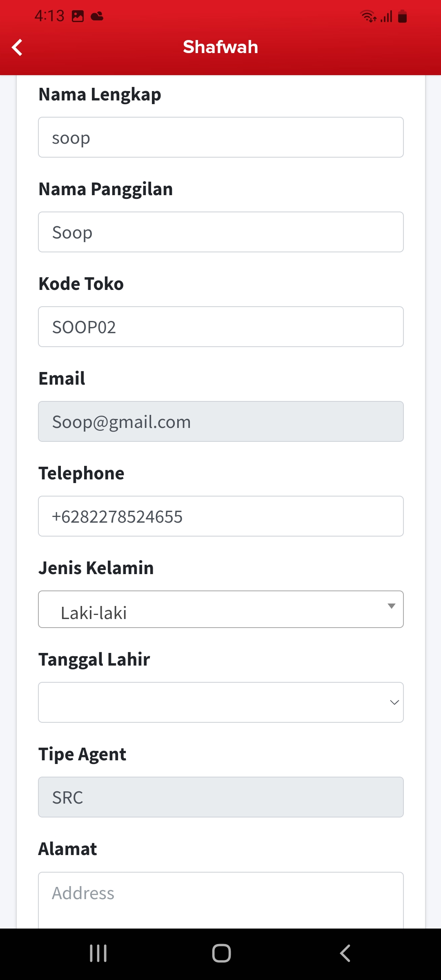Image resolution: width=441 pixels, height=980 pixels.
Task: Tap the battery icon in status bar
Action: click(x=402, y=16)
